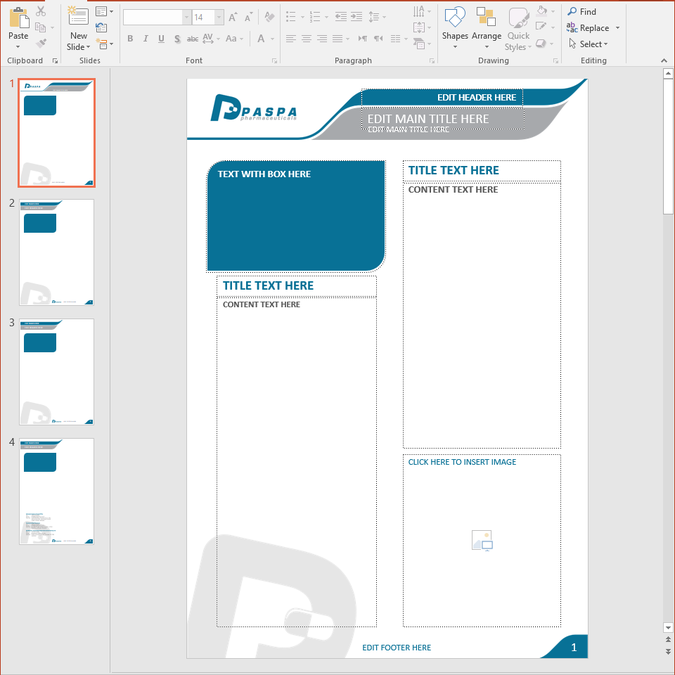This screenshot has width=675, height=675.
Task: Select slide 4 thumbnail
Action: [x=57, y=491]
